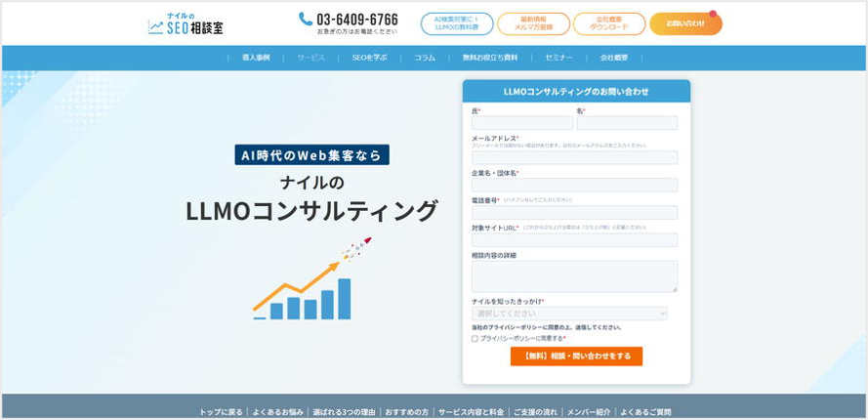Click the LLMOコンサルティングのお問い合わせ form header
Viewport: 868px width, 420px height.
coord(576,92)
